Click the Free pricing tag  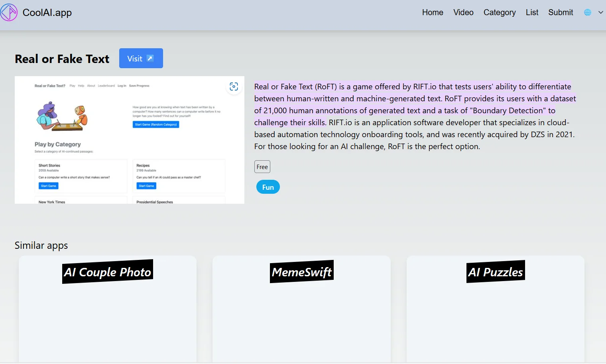(262, 167)
